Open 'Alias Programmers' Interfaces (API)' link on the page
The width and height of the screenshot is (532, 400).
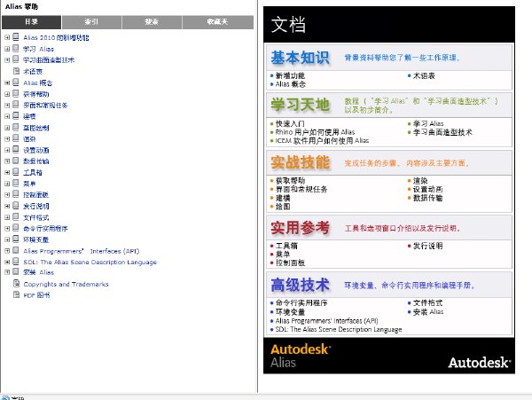[326, 320]
